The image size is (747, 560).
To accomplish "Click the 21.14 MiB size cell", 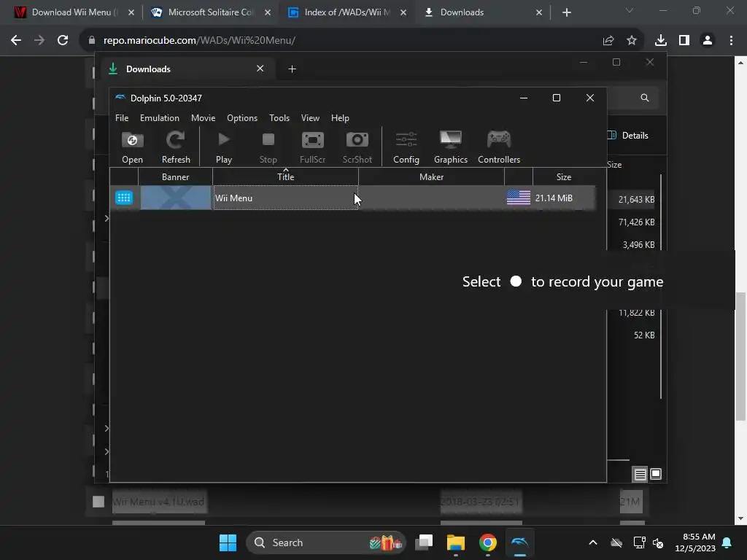I will [x=554, y=198].
